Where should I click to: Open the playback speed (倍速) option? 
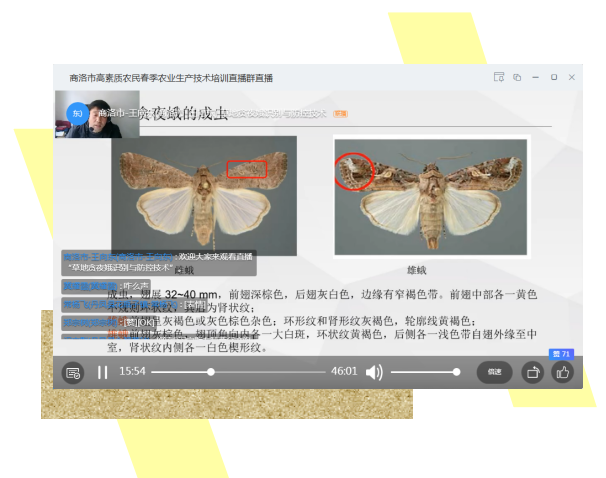[494, 372]
